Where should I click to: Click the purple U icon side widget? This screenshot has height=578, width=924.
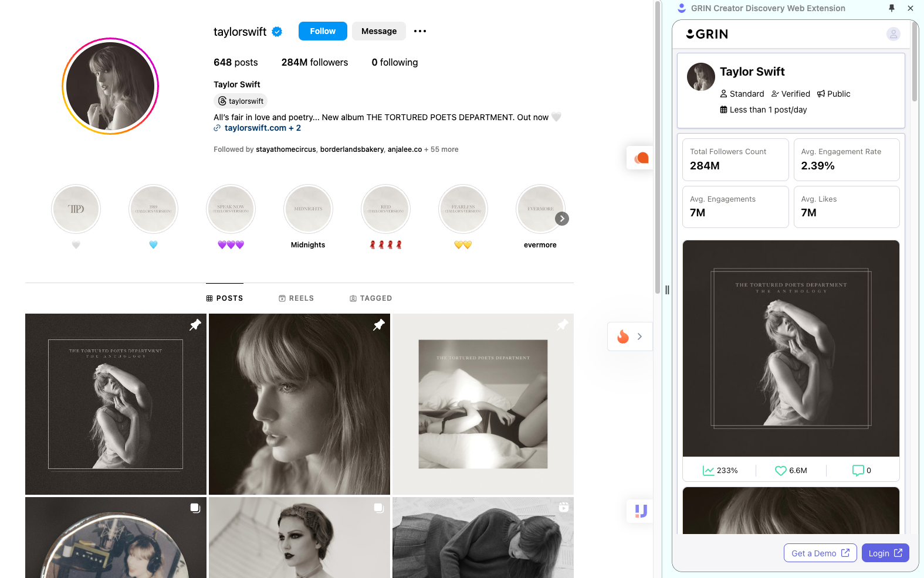[641, 511]
